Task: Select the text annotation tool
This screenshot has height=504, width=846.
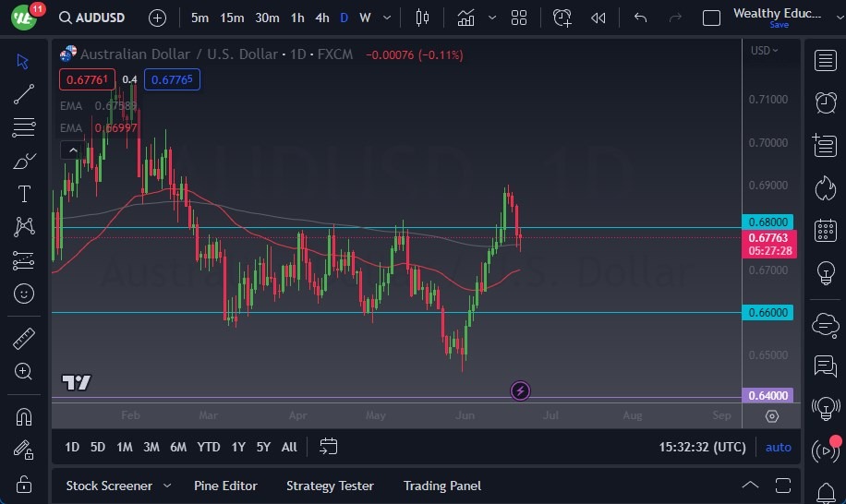Action: 24,194
